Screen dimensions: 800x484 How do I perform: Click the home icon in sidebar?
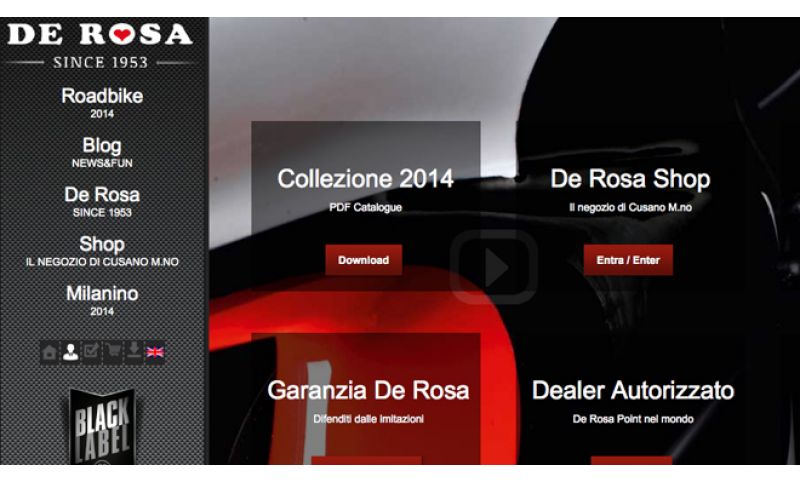click(49, 352)
